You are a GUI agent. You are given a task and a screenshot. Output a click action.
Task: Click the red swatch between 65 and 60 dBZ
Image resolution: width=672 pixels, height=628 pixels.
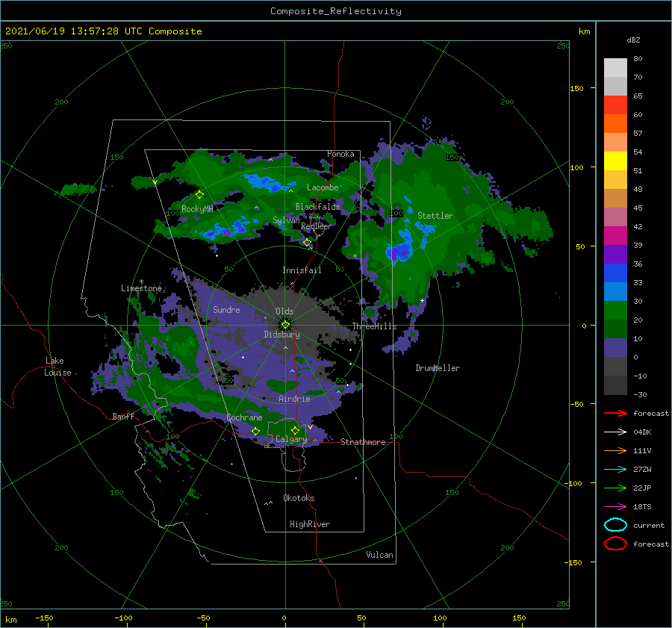[615, 105]
